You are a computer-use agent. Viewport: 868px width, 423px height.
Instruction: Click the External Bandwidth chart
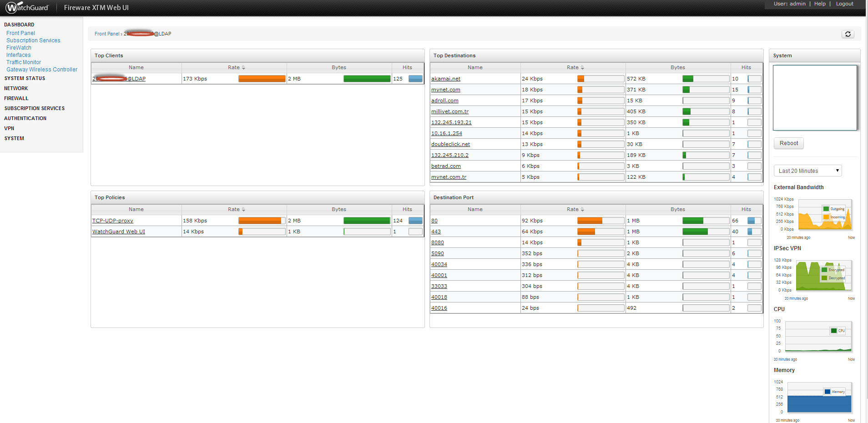[824, 214]
